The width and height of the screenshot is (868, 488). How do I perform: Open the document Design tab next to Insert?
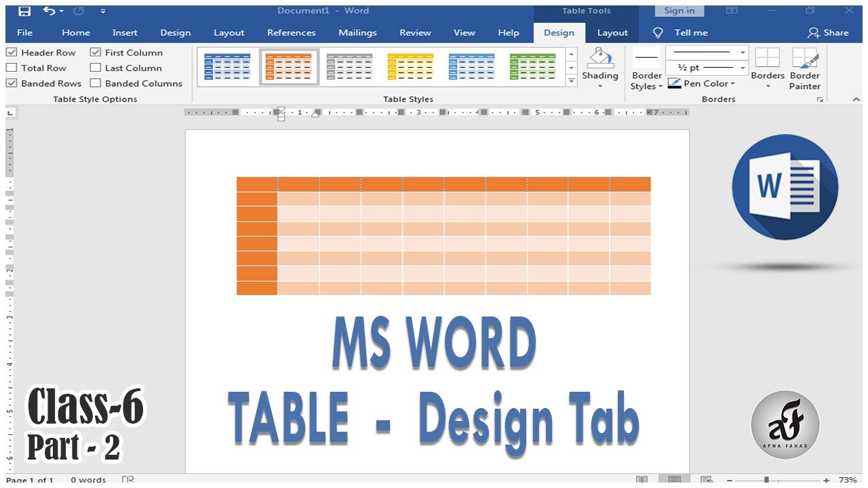click(x=176, y=33)
